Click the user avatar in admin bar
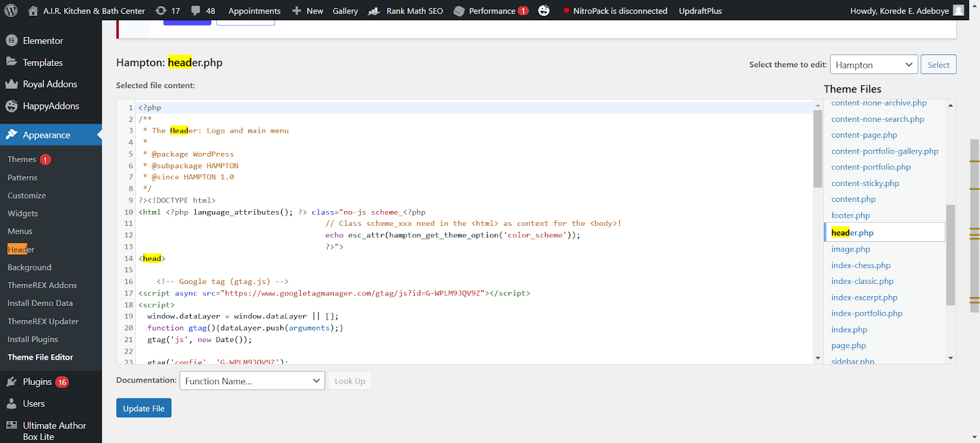Image resolution: width=980 pixels, height=443 pixels. (x=959, y=10)
